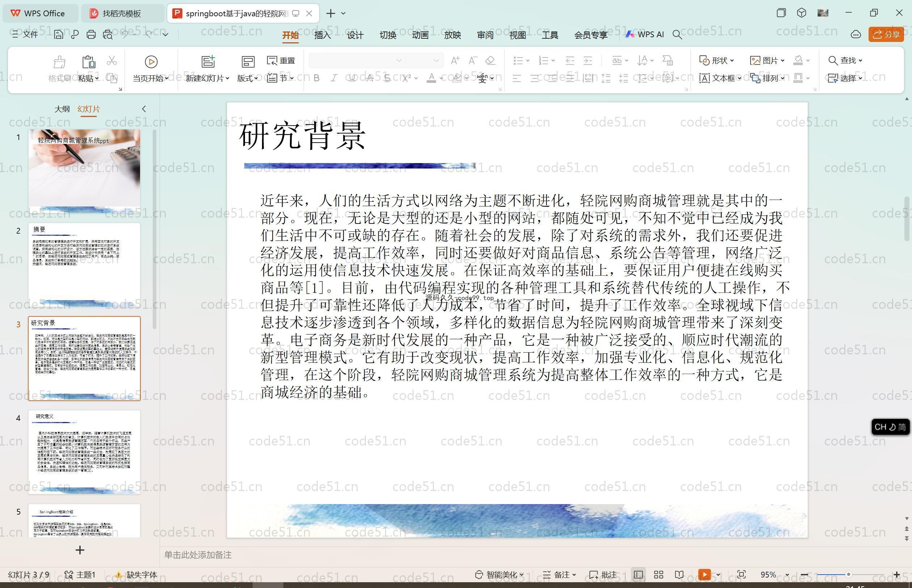Click the orange slideshow play button
Screen dimensions: 912x588
click(x=704, y=575)
